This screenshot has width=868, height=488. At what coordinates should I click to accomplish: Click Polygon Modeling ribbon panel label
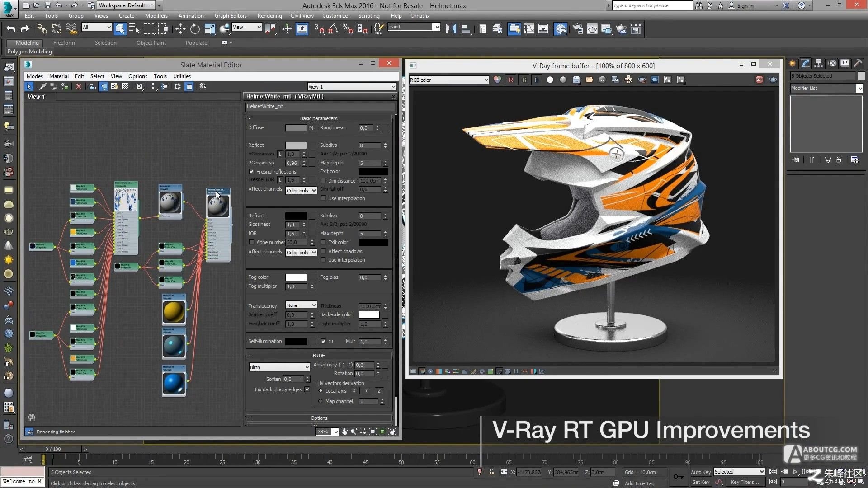tap(30, 52)
